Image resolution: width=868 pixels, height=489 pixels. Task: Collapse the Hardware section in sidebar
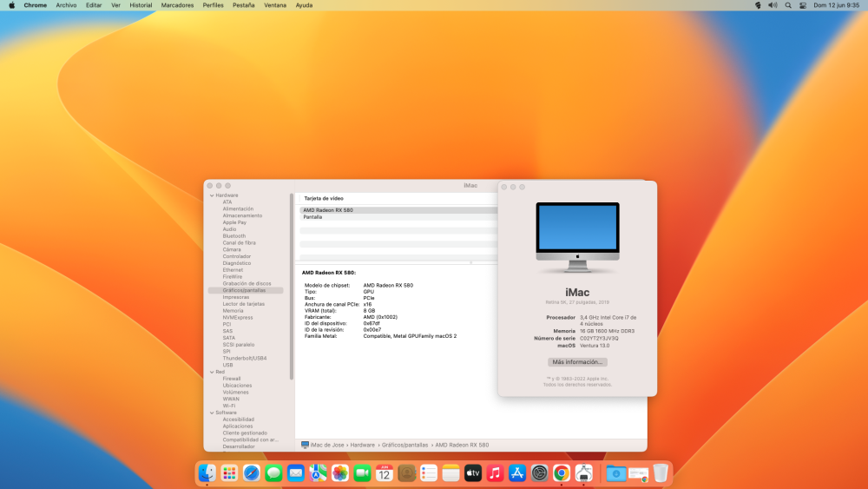[x=212, y=195]
